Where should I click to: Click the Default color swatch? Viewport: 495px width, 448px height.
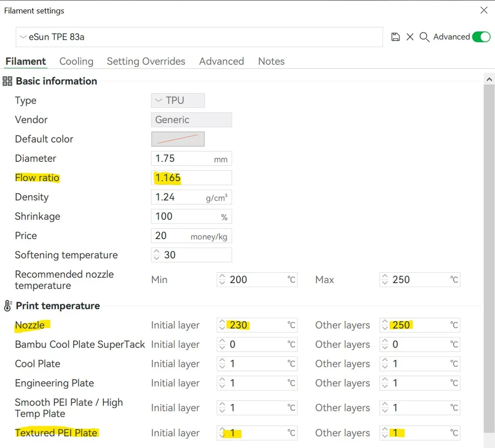tap(178, 139)
